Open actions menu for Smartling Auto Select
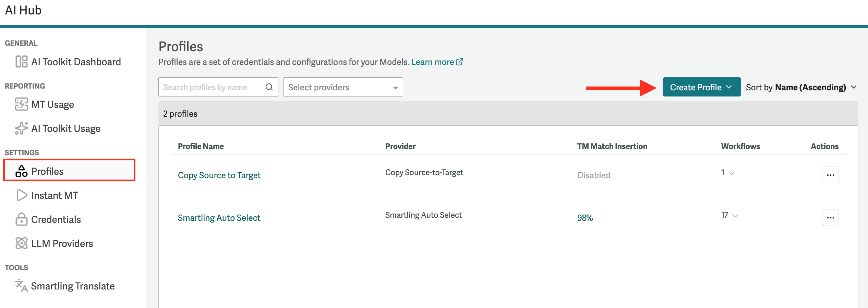This screenshot has width=868, height=308. pos(830,218)
